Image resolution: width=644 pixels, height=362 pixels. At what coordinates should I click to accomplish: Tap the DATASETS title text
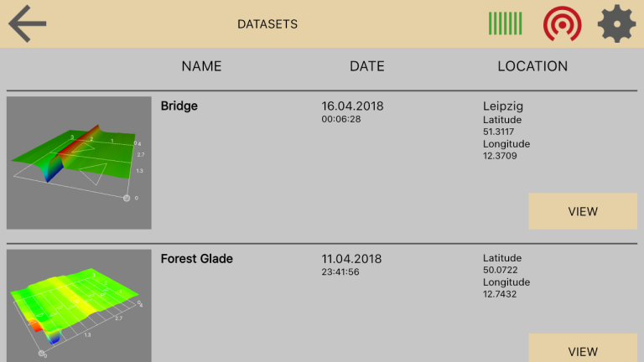tap(267, 24)
